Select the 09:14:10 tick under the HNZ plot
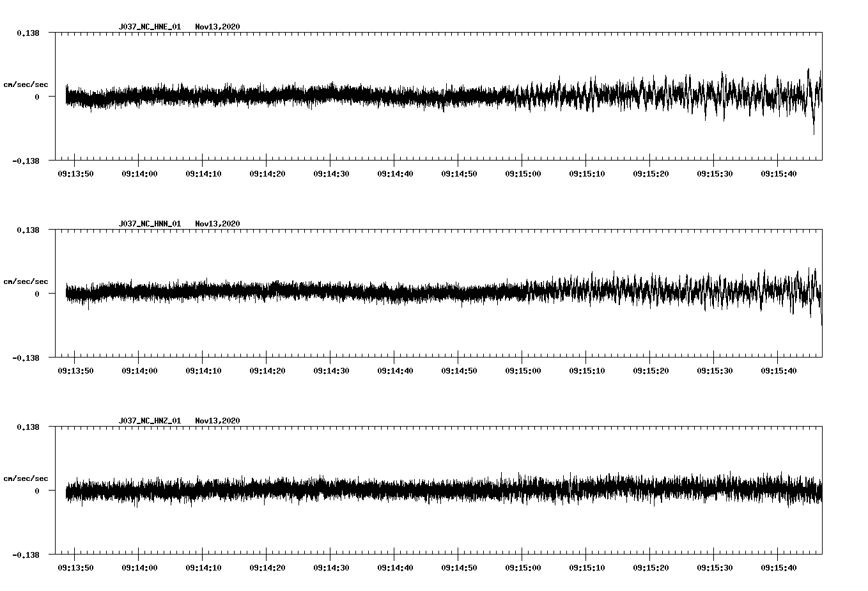868x591 pixels. point(202,567)
